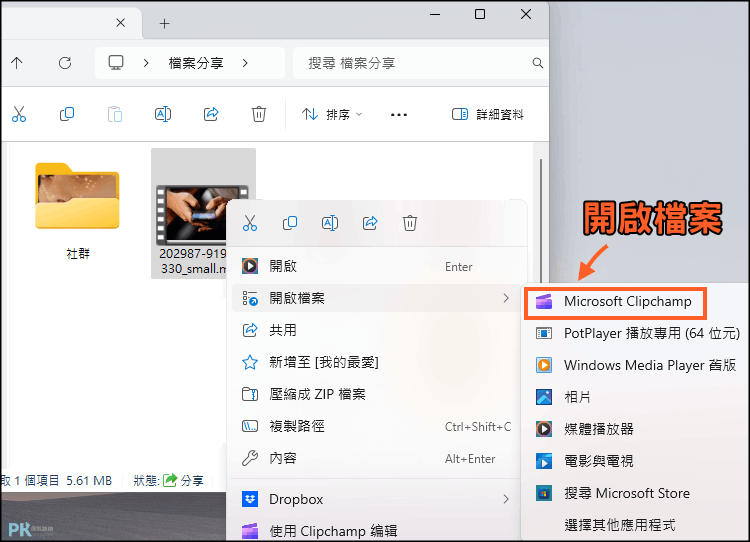Click the Paste icon in Explorer toolbar
750x542 pixels.
(115, 114)
